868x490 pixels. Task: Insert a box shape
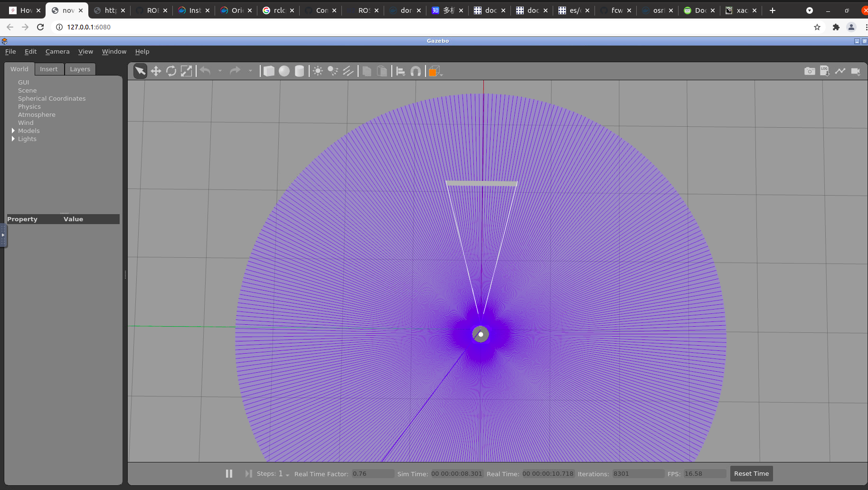click(269, 71)
